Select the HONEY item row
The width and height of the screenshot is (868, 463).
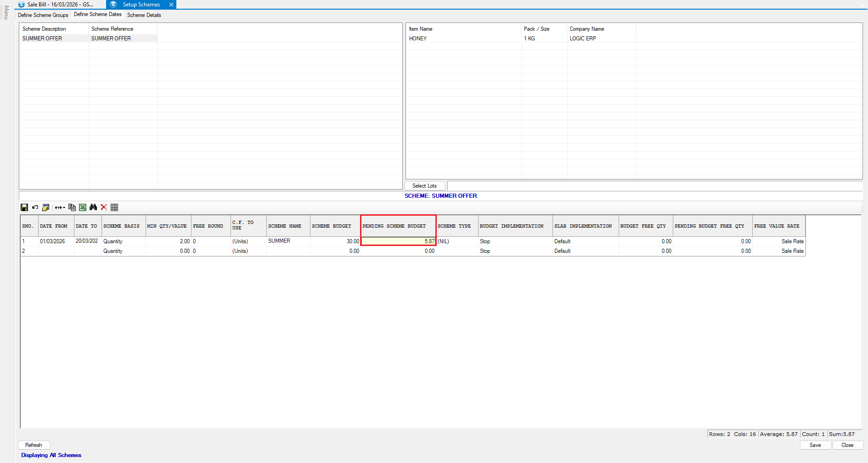coord(418,39)
